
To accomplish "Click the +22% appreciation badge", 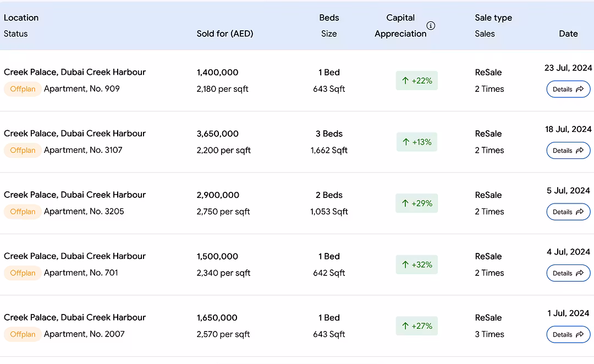I will pyautogui.click(x=417, y=81).
